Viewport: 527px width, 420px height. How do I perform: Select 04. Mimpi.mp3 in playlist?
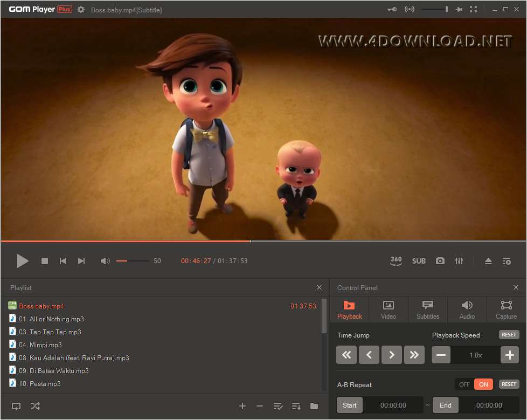tap(162, 345)
